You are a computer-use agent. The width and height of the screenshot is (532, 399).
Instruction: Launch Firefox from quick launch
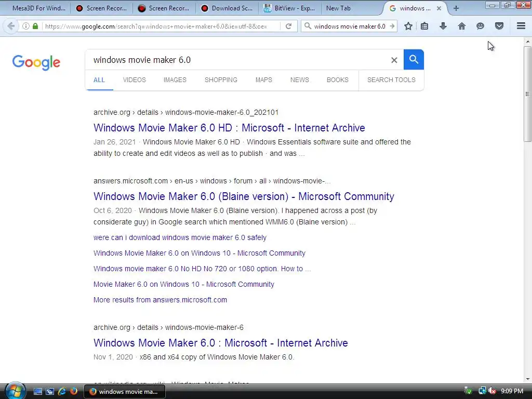74,391
